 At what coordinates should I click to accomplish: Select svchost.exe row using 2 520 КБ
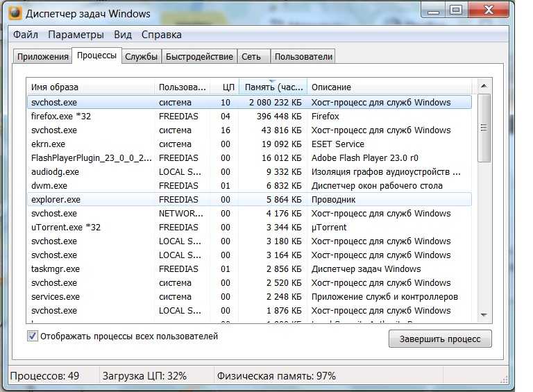tap(249, 283)
